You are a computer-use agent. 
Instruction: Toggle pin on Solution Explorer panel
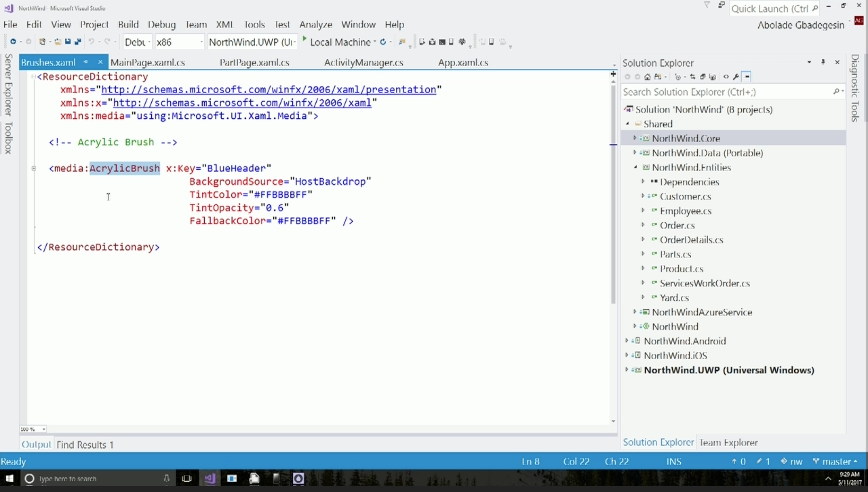pos(823,62)
